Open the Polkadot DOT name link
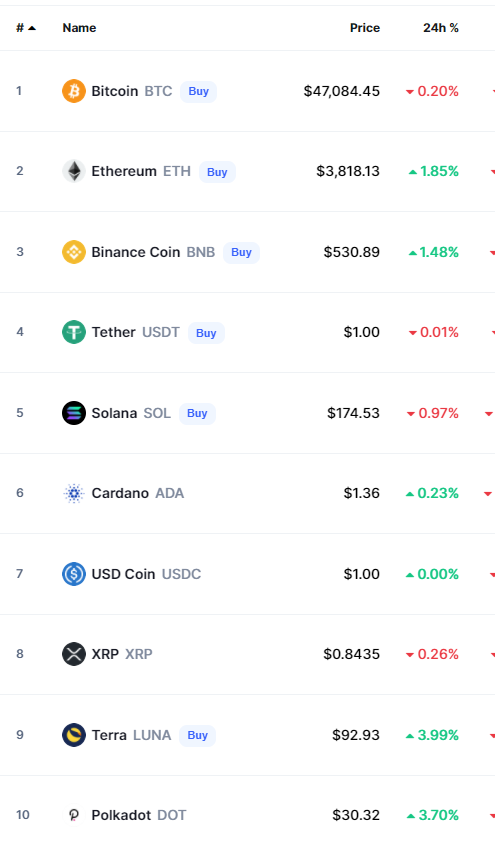This screenshot has height=849, width=495. point(139,815)
